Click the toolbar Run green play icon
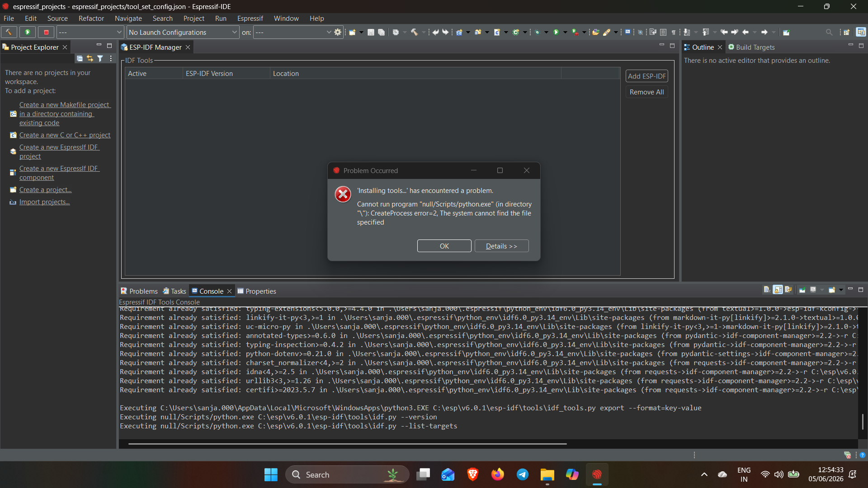The width and height of the screenshot is (868, 488). point(556,33)
